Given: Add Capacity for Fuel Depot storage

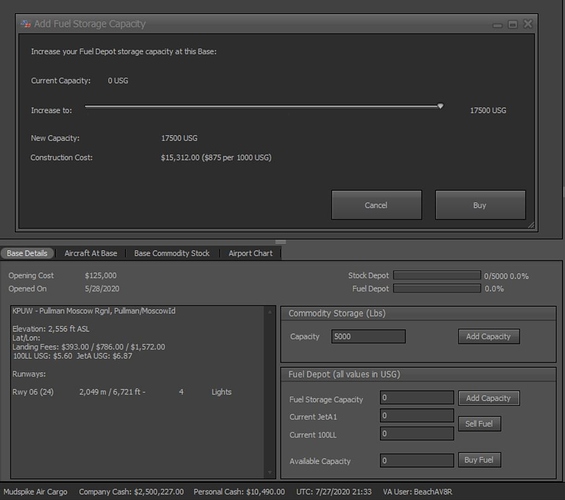Looking at the screenshot, I should pyautogui.click(x=489, y=398).
